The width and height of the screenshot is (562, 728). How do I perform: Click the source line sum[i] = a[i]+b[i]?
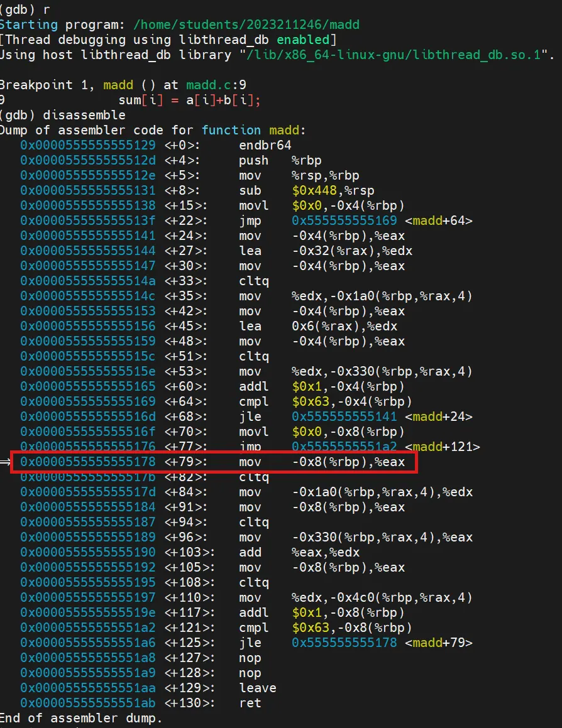[189, 100]
